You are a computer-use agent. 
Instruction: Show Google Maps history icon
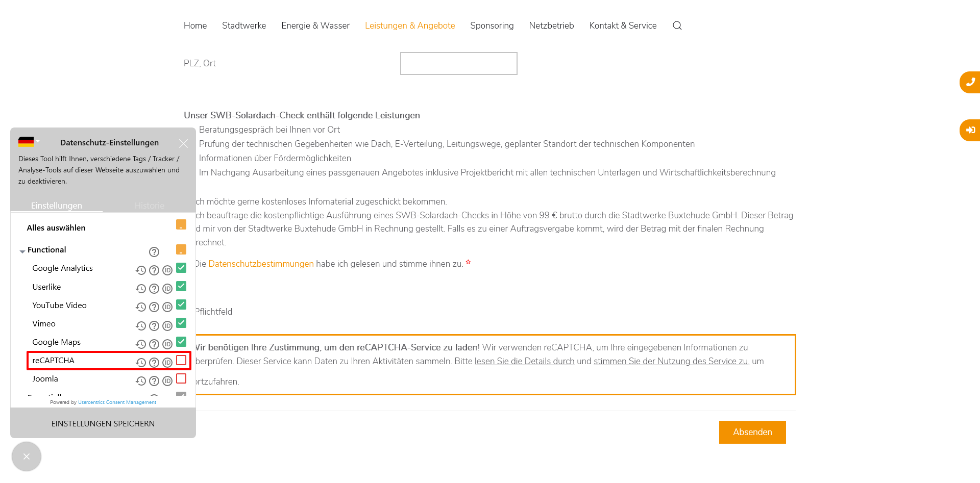point(141,344)
